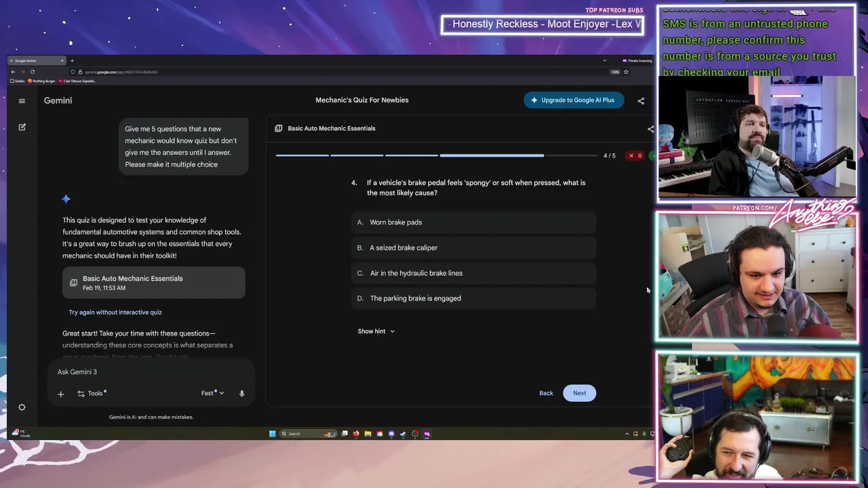
Task: Open the Dailies bookmarks folder
Action: (x=17, y=81)
